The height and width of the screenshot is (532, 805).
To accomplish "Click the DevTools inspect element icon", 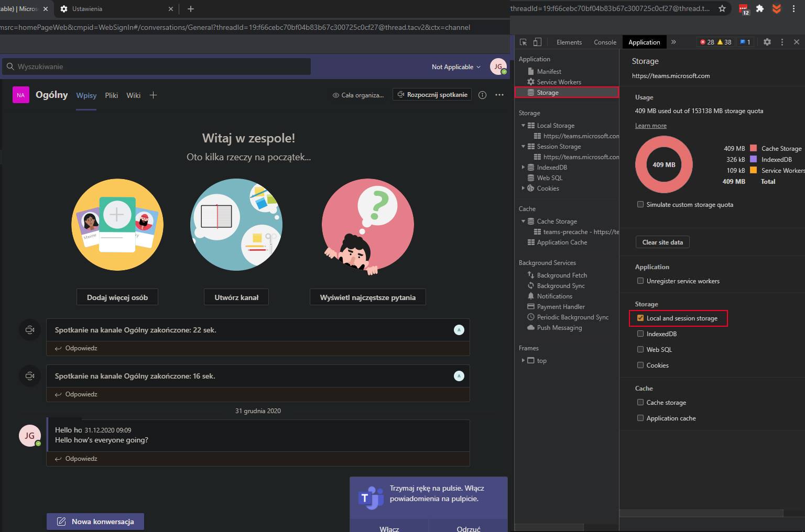I will tap(523, 42).
